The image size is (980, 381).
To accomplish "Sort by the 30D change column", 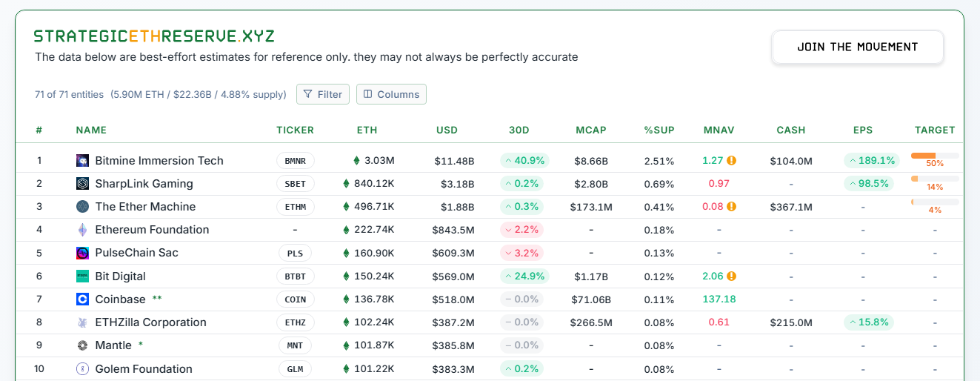I will (x=519, y=130).
